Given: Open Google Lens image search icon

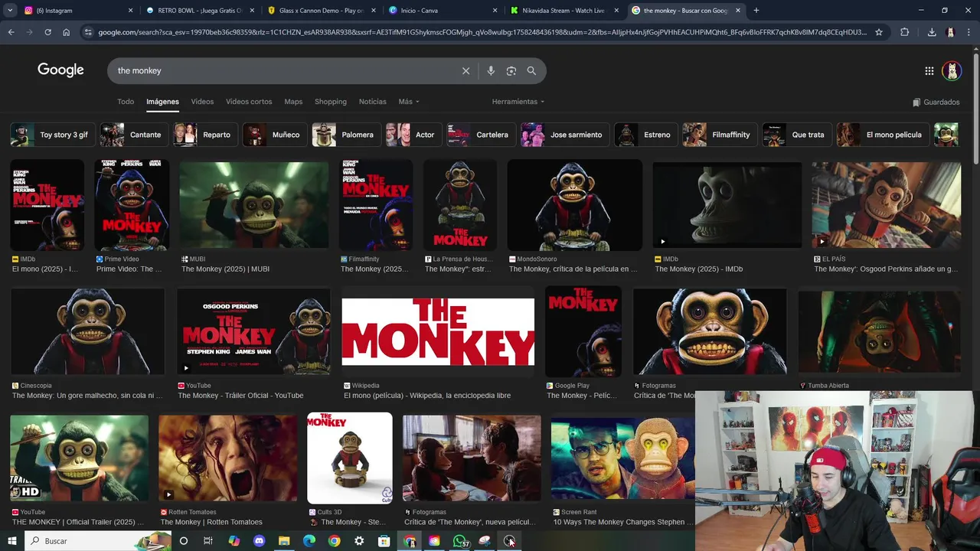Looking at the screenshot, I should (x=511, y=70).
